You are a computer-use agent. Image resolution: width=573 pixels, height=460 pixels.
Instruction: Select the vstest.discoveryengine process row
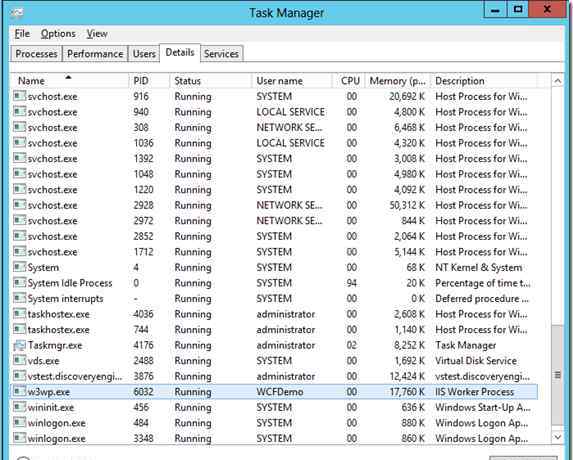[275, 376]
